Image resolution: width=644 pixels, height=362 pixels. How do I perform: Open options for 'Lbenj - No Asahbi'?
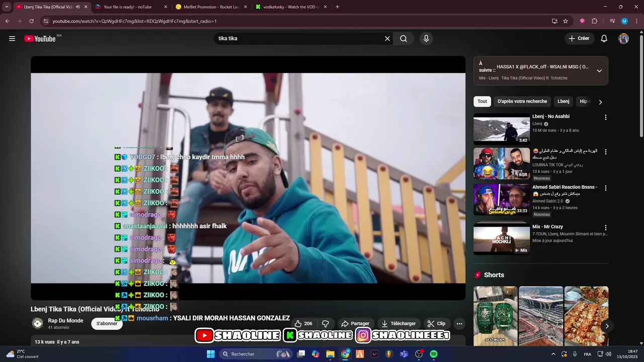pos(606,118)
